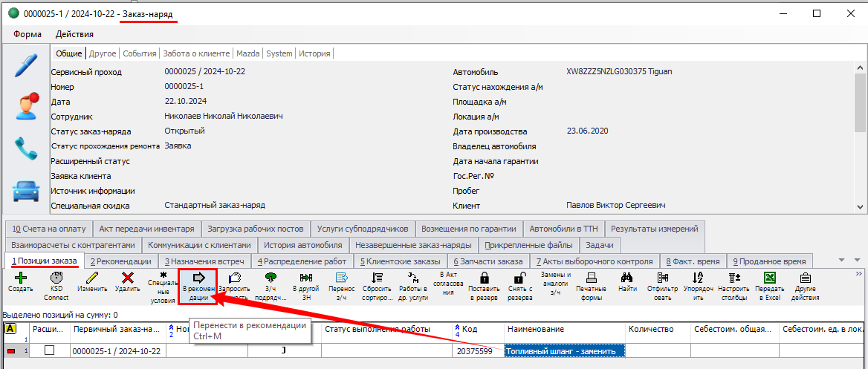868x369 pixels.
Task: Open the История автомобиля tab
Action: click(x=303, y=245)
